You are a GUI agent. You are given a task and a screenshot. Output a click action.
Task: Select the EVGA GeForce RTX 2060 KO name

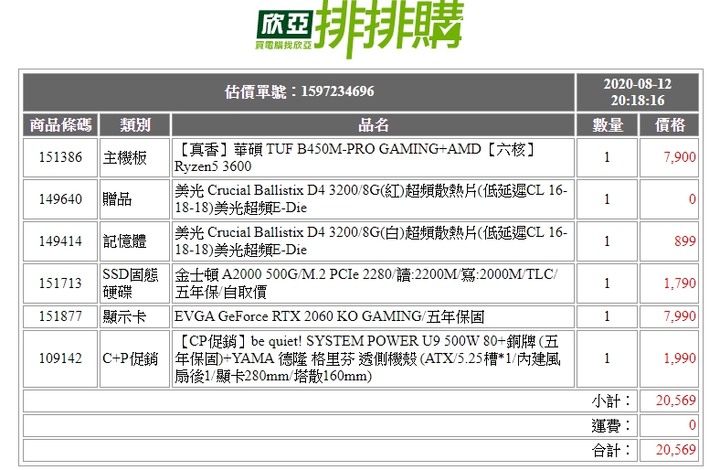click(373, 316)
